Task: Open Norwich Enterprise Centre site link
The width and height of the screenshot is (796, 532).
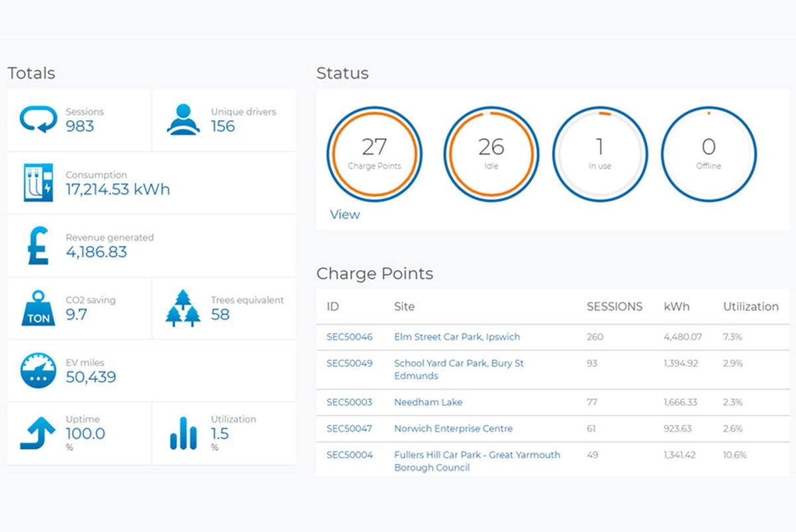Action: click(x=454, y=429)
